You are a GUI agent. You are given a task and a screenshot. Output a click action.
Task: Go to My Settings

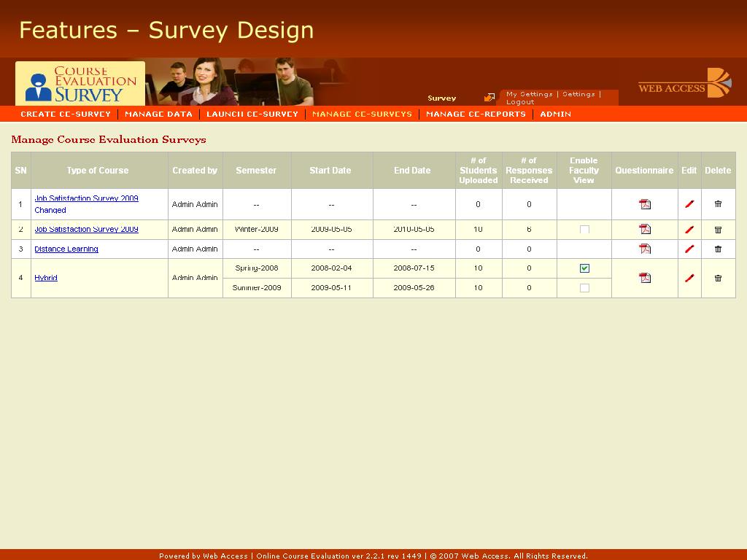(530, 94)
